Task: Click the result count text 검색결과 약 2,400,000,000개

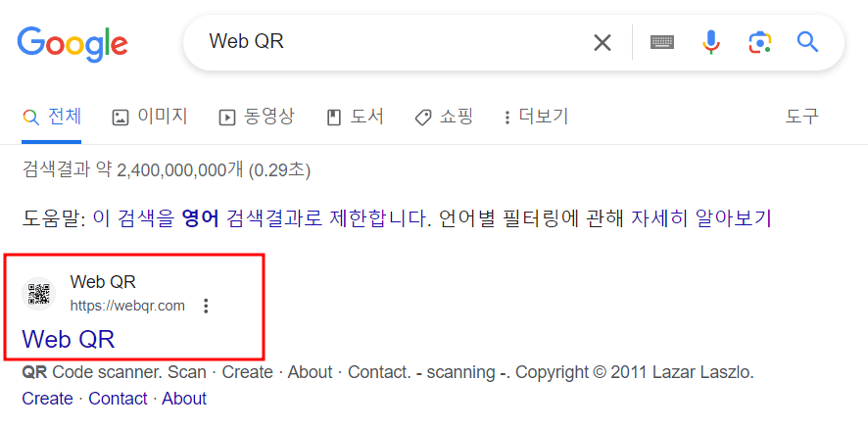Action: pos(132,170)
